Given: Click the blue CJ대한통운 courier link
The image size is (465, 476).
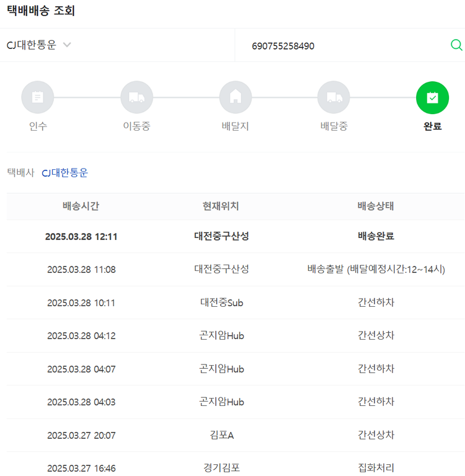Looking at the screenshot, I should (64, 173).
